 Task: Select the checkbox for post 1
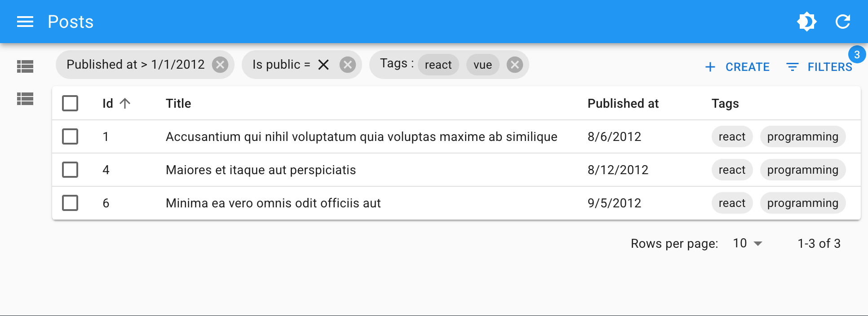(70, 136)
